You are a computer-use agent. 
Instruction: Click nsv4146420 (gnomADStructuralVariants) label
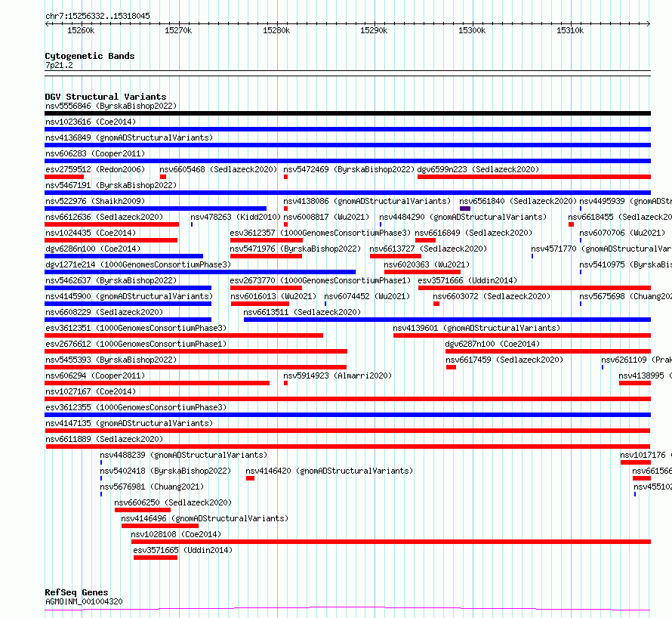click(329, 471)
